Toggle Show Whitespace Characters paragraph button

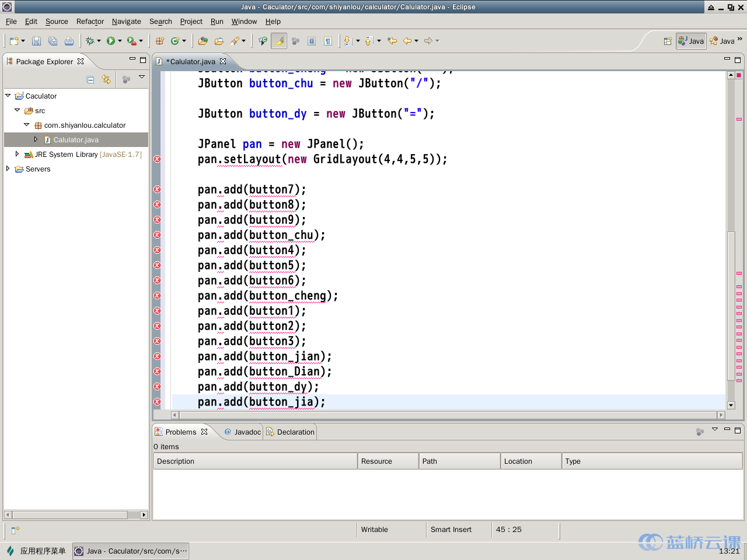328,41
